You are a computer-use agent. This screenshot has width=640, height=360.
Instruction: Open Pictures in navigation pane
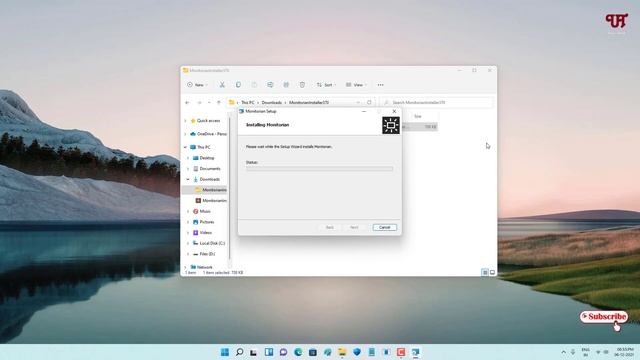coord(204,222)
